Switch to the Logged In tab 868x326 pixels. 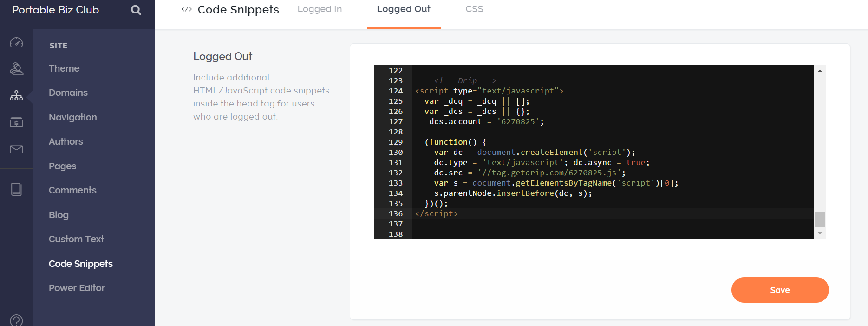click(x=320, y=9)
